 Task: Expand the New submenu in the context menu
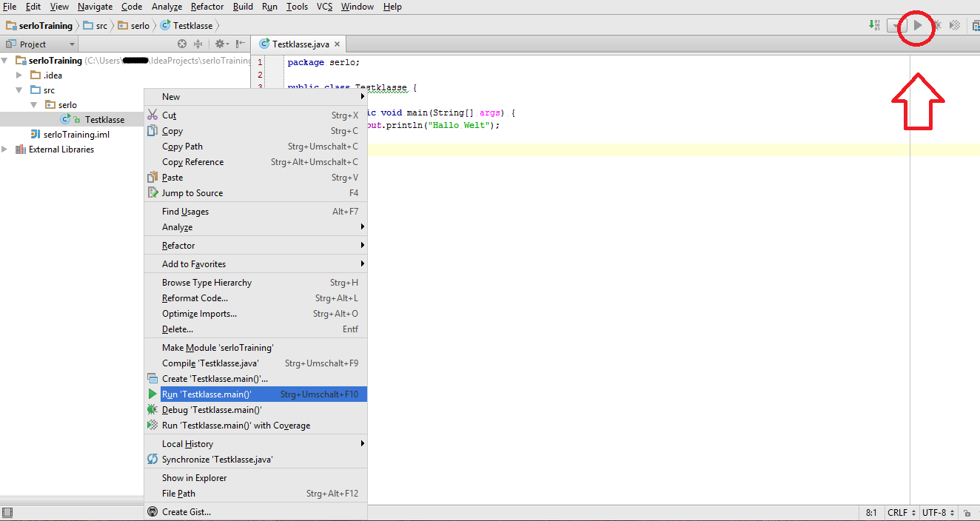255,97
